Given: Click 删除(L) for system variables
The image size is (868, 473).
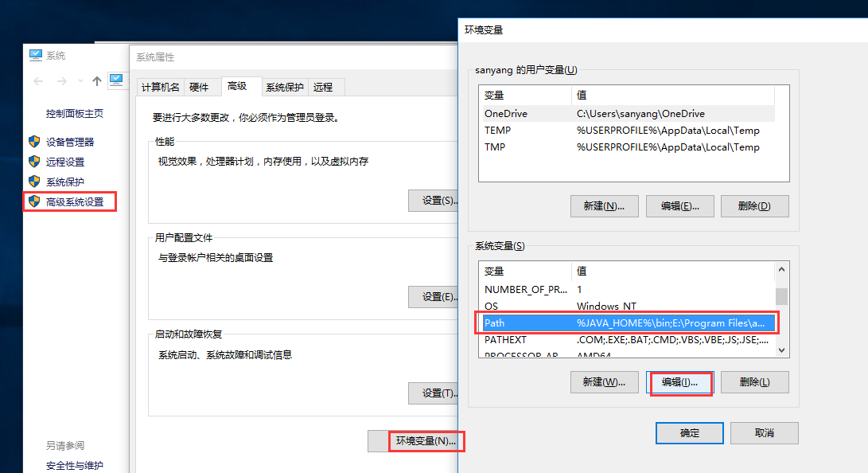Looking at the screenshot, I should pos(754,382).
